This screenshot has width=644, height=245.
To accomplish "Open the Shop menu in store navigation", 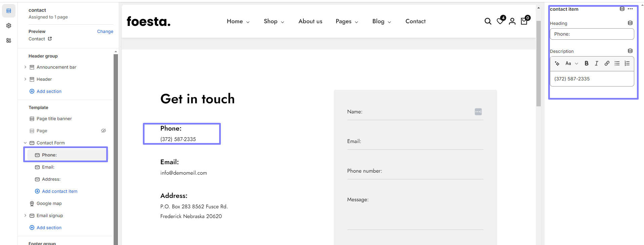I will 274,21.
